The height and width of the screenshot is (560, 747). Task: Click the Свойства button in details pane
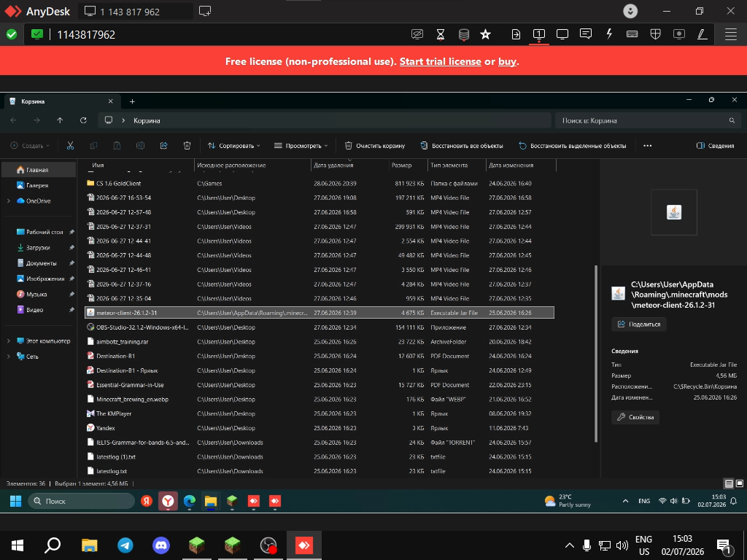[635, 417]
